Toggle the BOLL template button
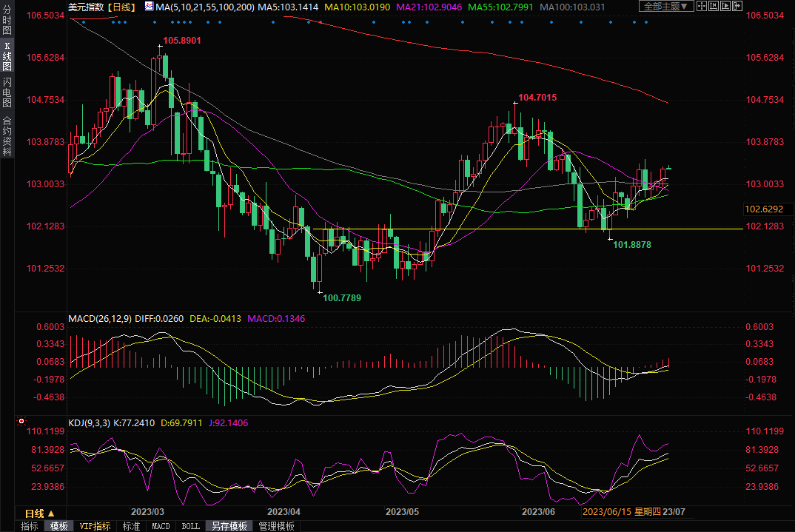This screenshot has height=532, width=795. (190, 526)
